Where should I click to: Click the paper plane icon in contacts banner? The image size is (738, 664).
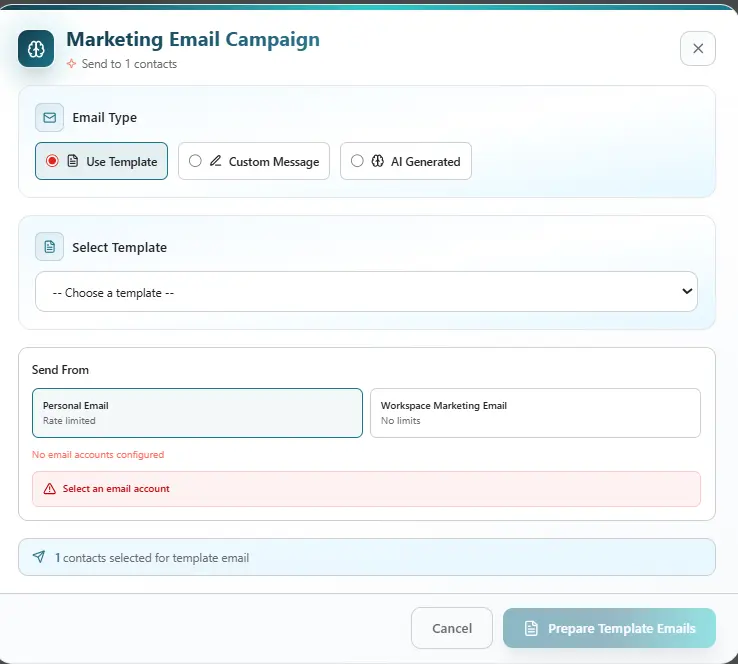(39, 557)
